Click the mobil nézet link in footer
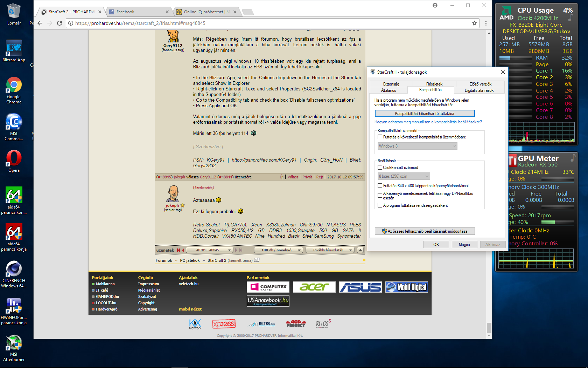This screenshot has width=588, height=368. pos(190,309)
